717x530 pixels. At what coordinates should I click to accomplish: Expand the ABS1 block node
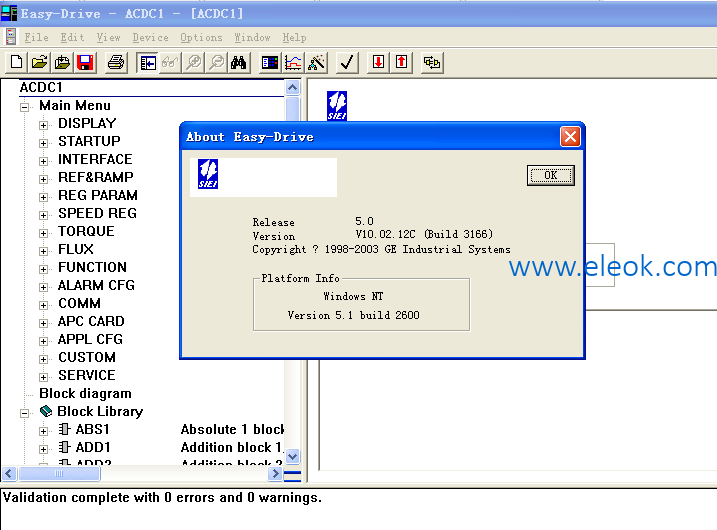43,431
